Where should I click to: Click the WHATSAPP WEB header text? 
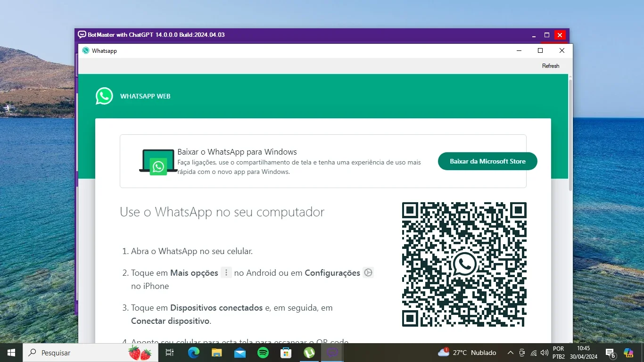point(145,96)
